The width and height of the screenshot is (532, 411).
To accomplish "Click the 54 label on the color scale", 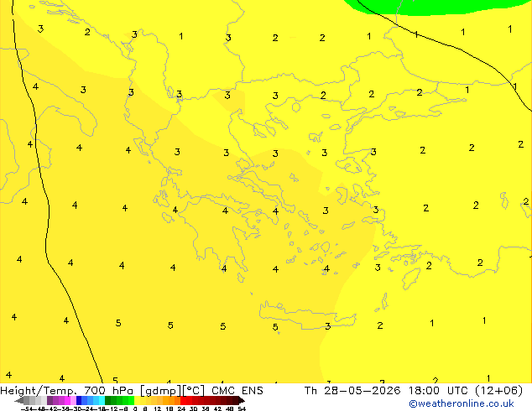I will coord(242,408).
